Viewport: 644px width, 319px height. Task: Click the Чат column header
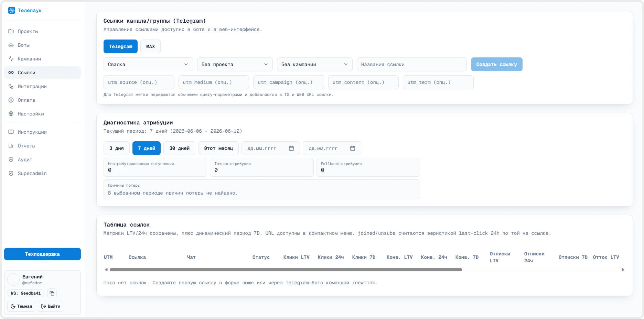click(x=191, y=257)
